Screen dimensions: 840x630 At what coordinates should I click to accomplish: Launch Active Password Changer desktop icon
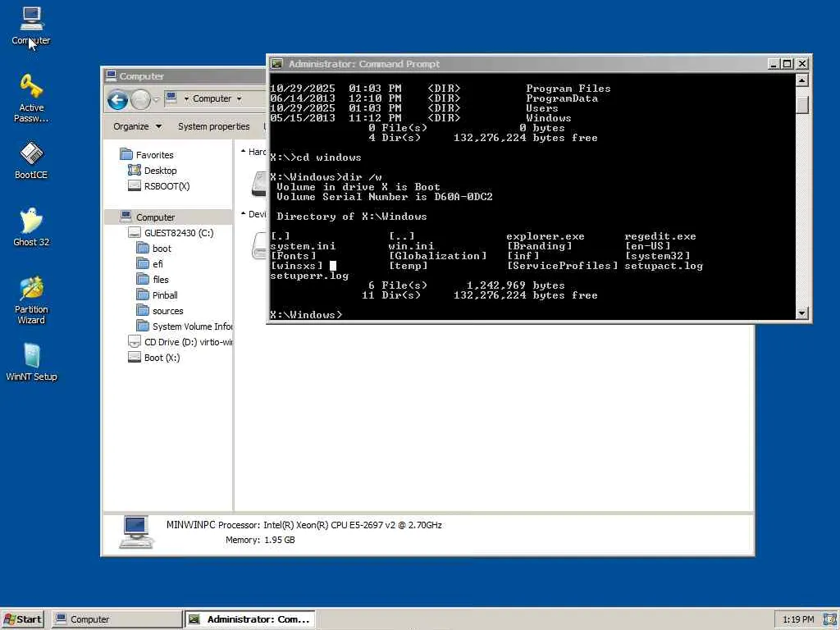(31, 98)
